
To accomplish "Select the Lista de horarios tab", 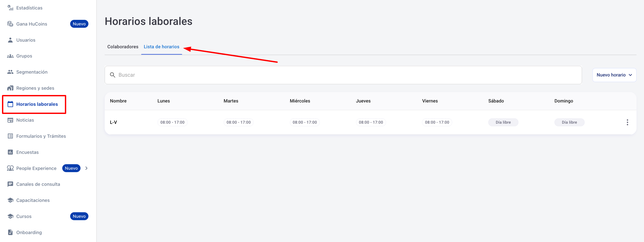I will [x=161, y=47].
